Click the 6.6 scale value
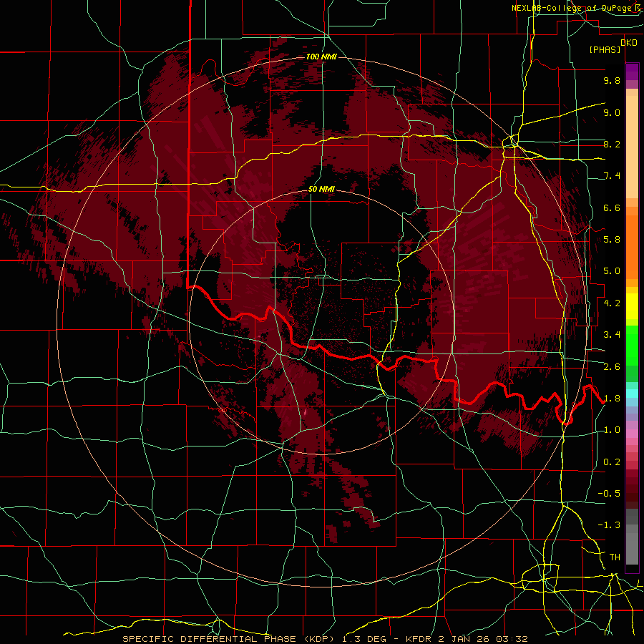This screenshot has width=644, height=644. pyautogui.click(x=612, y=208)
